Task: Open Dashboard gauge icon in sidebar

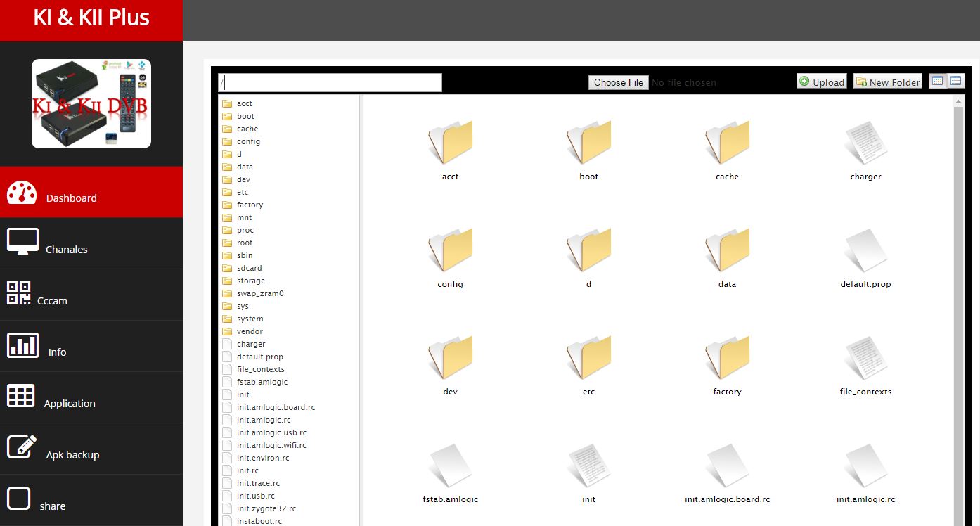Action: click(22, 193)
